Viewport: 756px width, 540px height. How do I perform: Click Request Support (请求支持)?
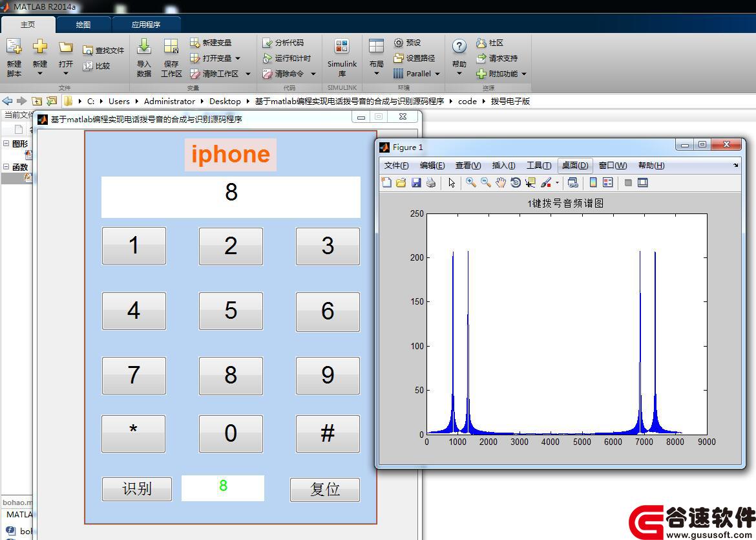(x=497, y=58)
